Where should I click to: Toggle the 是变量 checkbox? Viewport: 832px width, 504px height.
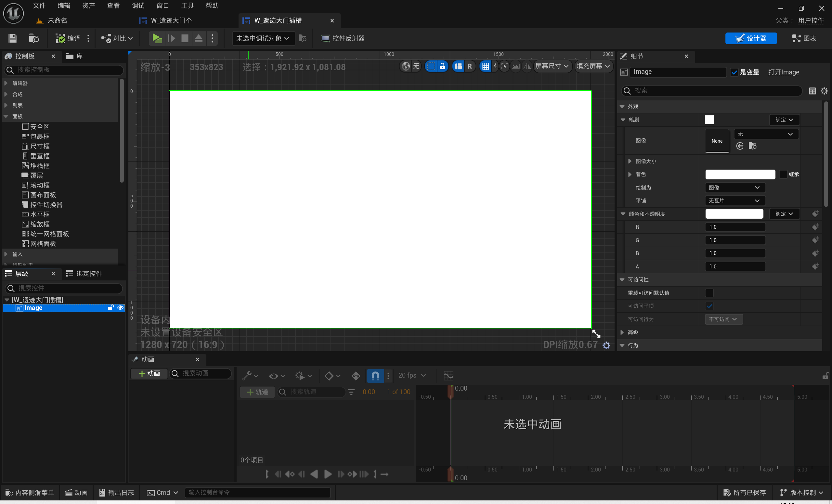tap(734, 72)
